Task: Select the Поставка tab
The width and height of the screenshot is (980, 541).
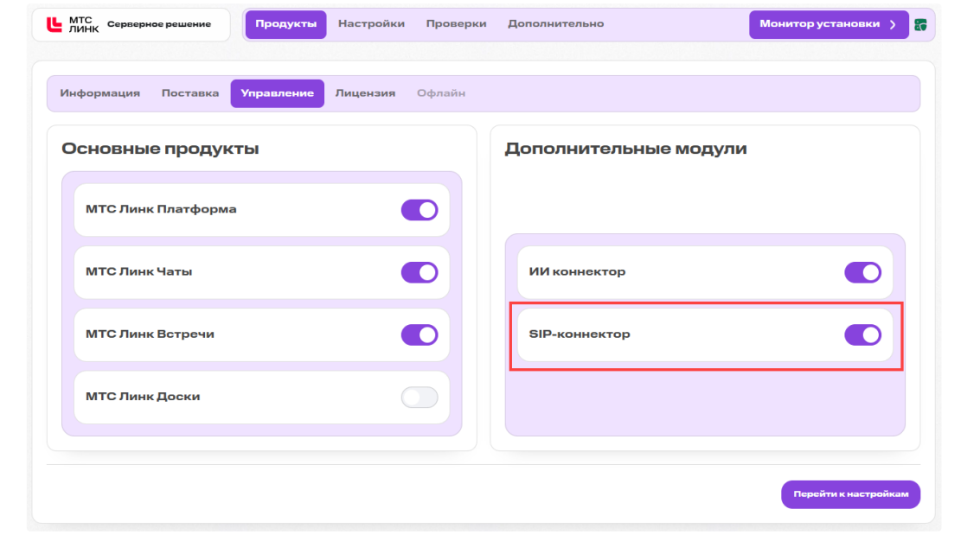Action: pyautogui.click(x=190, y=93)
